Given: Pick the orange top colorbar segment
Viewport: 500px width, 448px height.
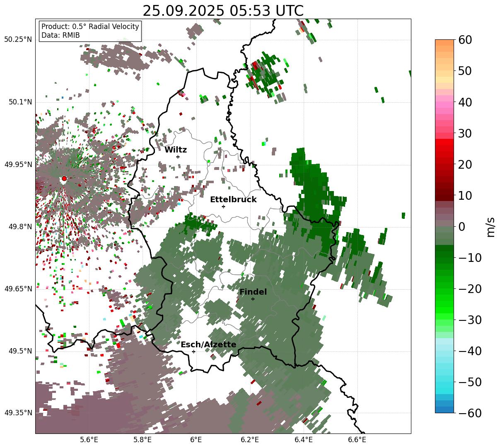Looking at the screenshot, I should 444,43.
